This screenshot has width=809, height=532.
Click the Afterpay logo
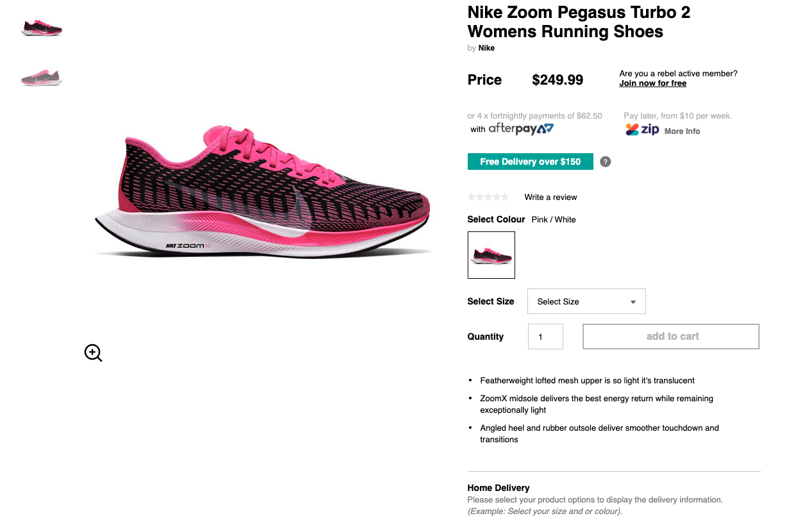521,129
